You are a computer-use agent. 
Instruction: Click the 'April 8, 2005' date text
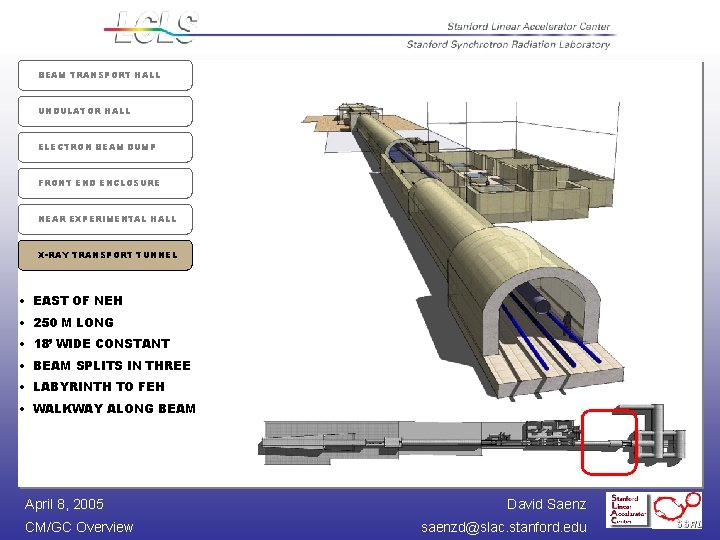[x=64, y=504]
